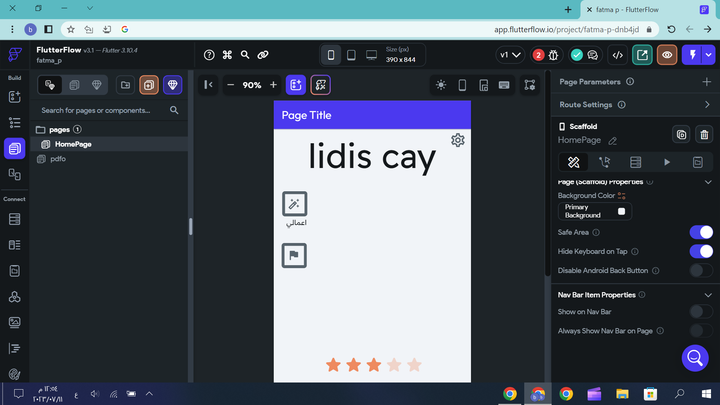Click the help question mark icon
Image resolution: width=720 pixels, height=405 pixels.
pos(209,55)
